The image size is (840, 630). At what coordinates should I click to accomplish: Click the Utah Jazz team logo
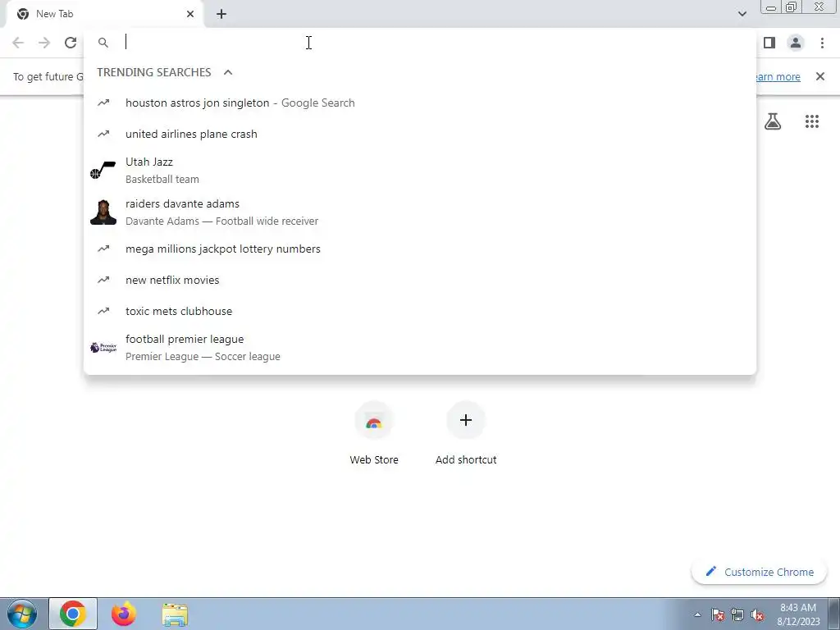103,171
